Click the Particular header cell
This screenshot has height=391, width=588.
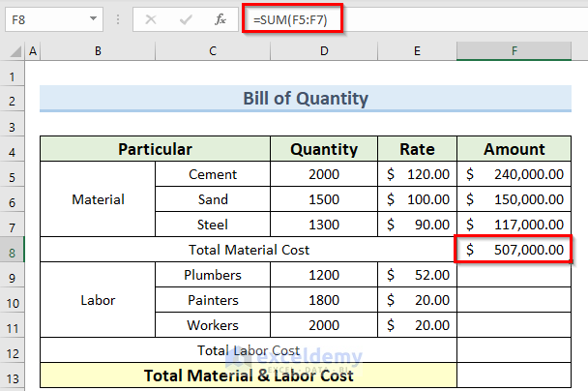(x=156, y=149)
